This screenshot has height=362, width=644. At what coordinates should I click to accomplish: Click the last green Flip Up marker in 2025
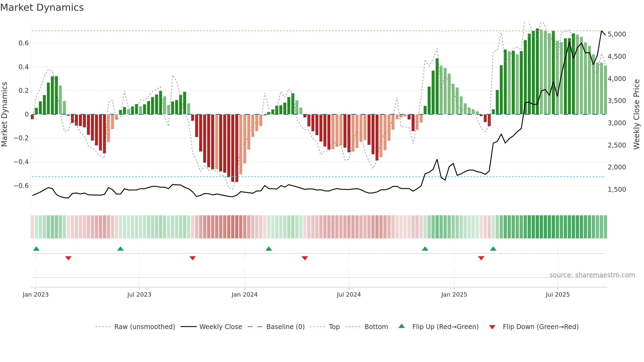click(493, 249)
